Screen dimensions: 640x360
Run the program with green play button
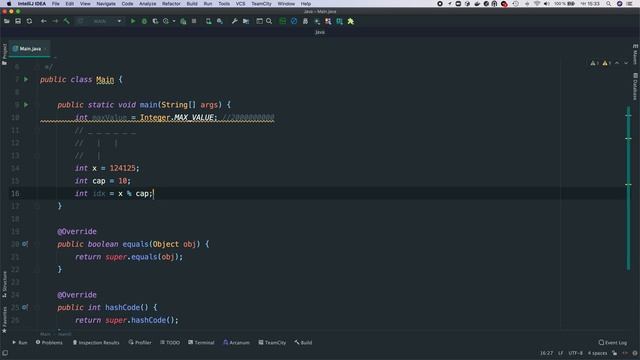pyautogui.click(x=133, y=21)
